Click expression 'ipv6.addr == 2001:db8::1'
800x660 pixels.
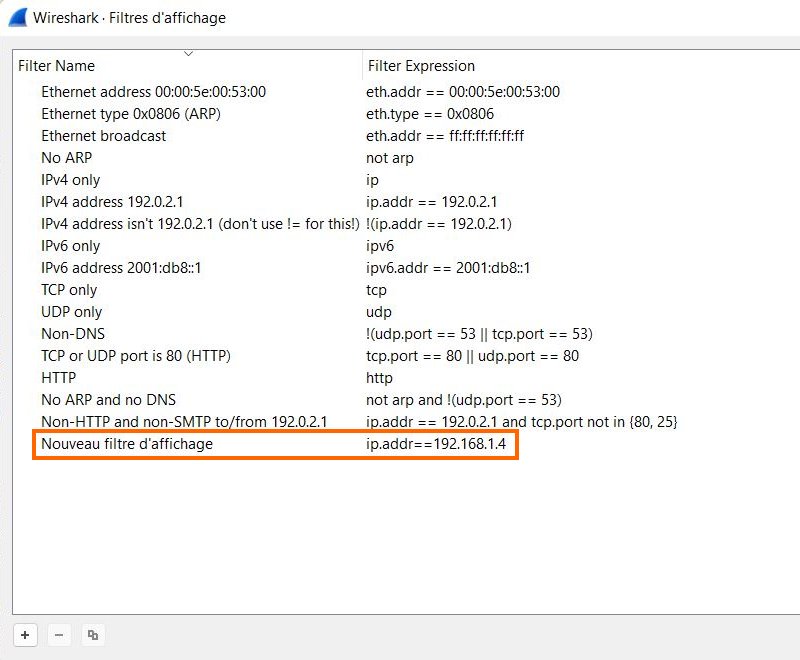(x=448, y=267)
